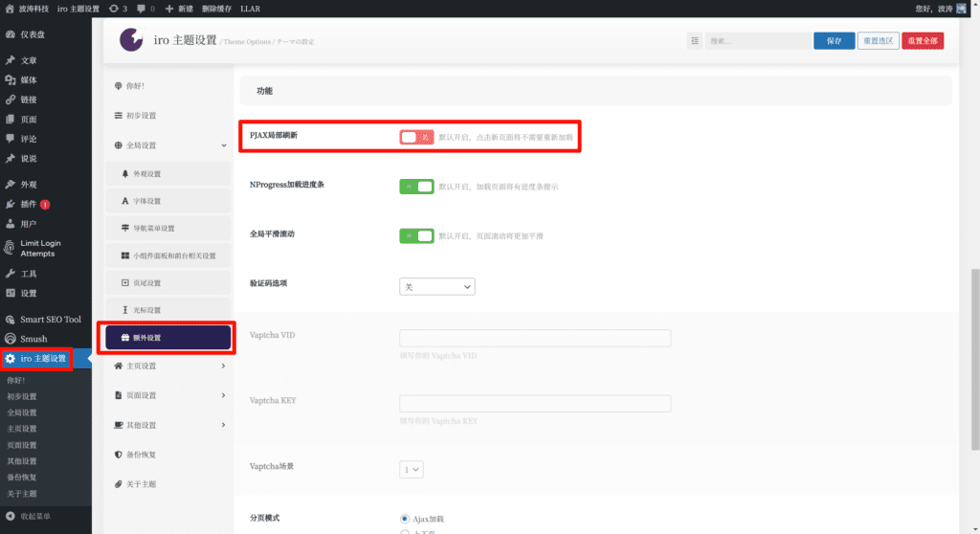
Task: Click the iro 主题设置 gear icon
Action: (10, 358)
